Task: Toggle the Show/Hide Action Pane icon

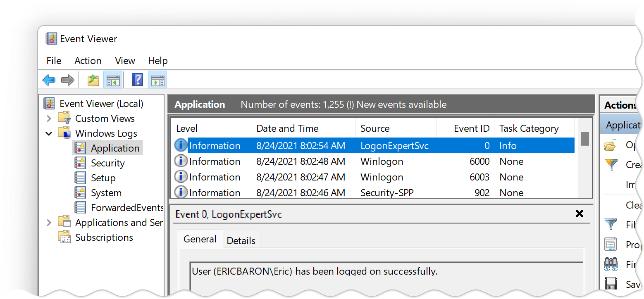Action: click(x=157, y=80)
